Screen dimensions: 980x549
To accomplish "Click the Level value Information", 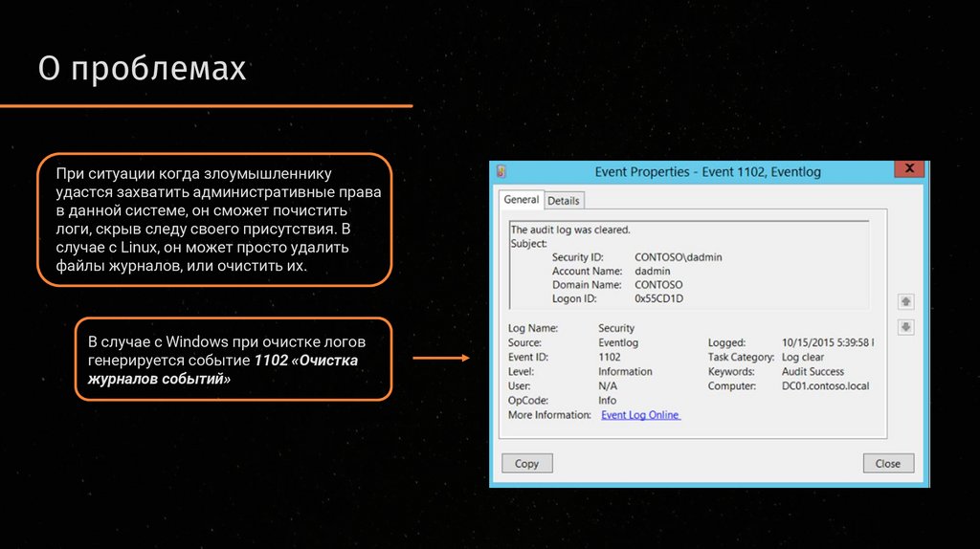I will [x=625, y=372].
